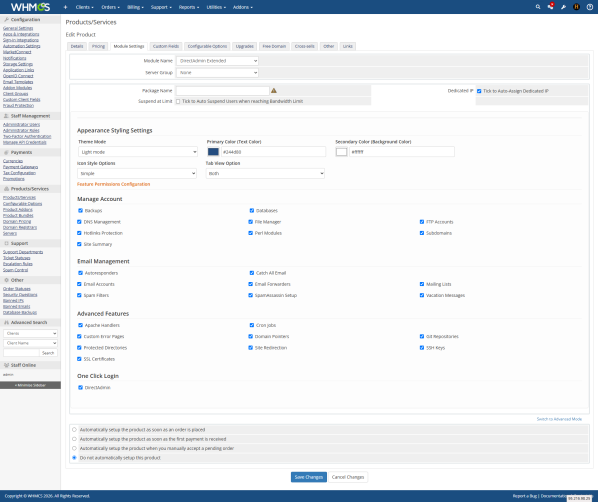Open the notifications icon with red badge
Image resolution: width=598 pixels, height=502 pixels.
(551, 6)
